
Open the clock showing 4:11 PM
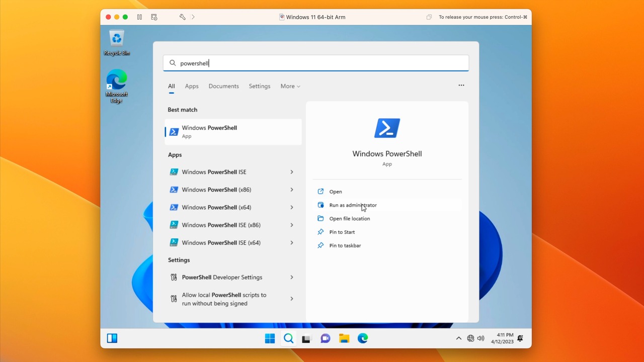click(x=502, y=338)
